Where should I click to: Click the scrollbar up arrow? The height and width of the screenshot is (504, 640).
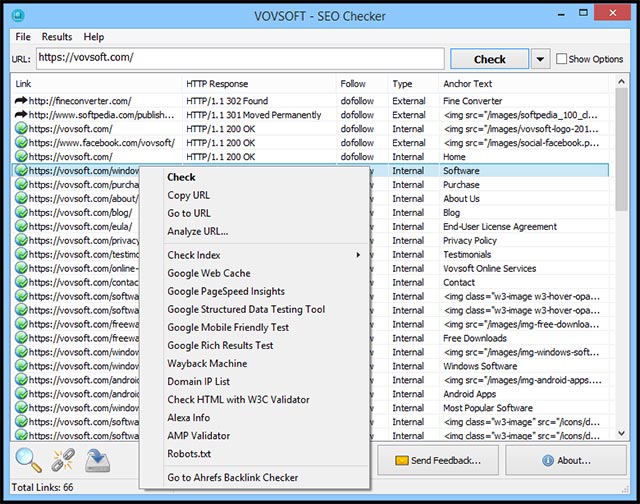pyautogui.click(x=621, y=82)
